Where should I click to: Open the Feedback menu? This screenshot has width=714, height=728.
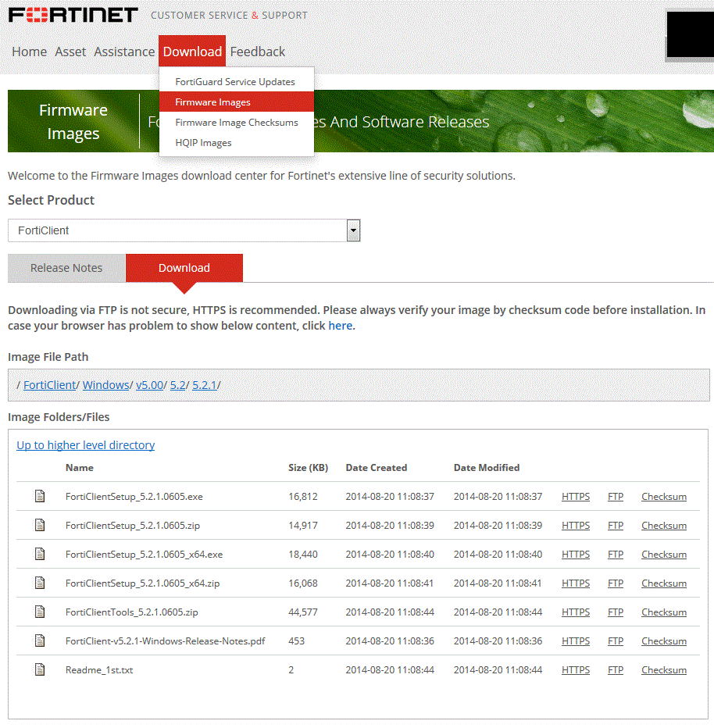coord(257,52)
